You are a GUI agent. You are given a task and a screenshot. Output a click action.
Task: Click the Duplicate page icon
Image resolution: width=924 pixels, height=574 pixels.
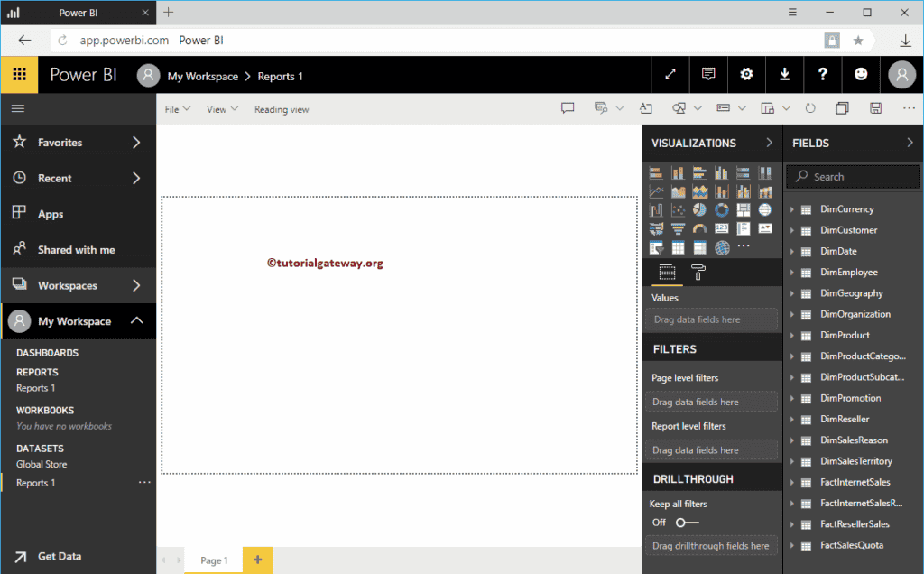(842, 108)
